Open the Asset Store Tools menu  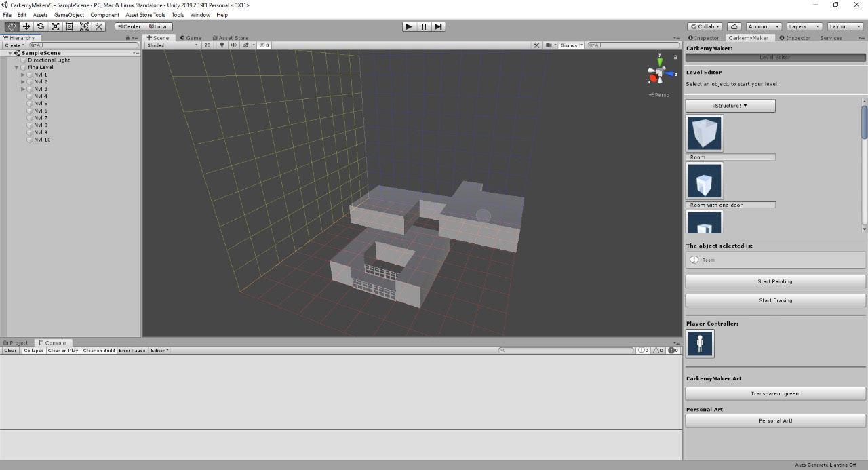coord(145,15)
